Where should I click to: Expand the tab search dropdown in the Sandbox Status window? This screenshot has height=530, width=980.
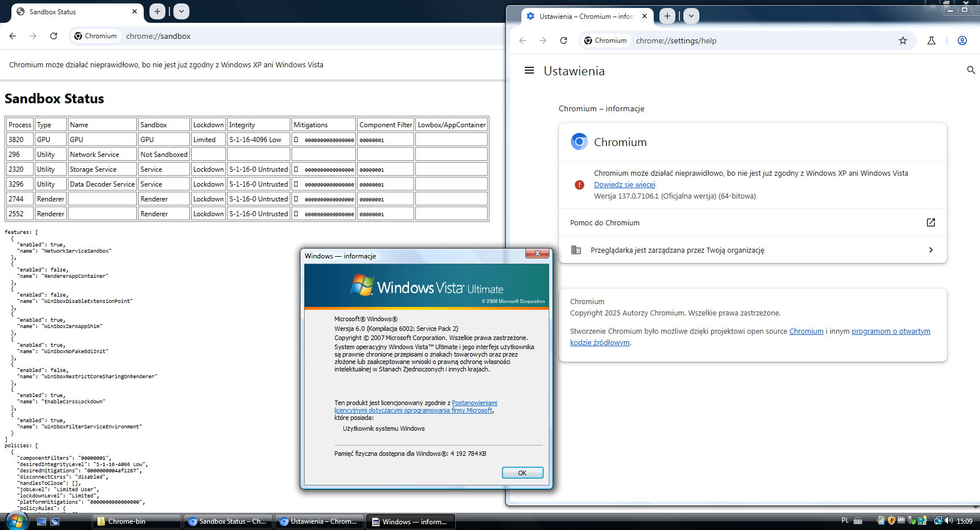pos(181,11)
